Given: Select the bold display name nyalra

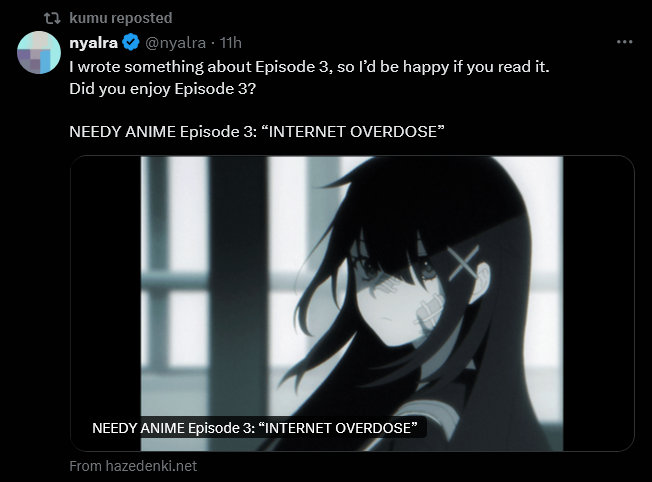Looking at the screenshot, I should pyautogui.click(x=94, y=43).
